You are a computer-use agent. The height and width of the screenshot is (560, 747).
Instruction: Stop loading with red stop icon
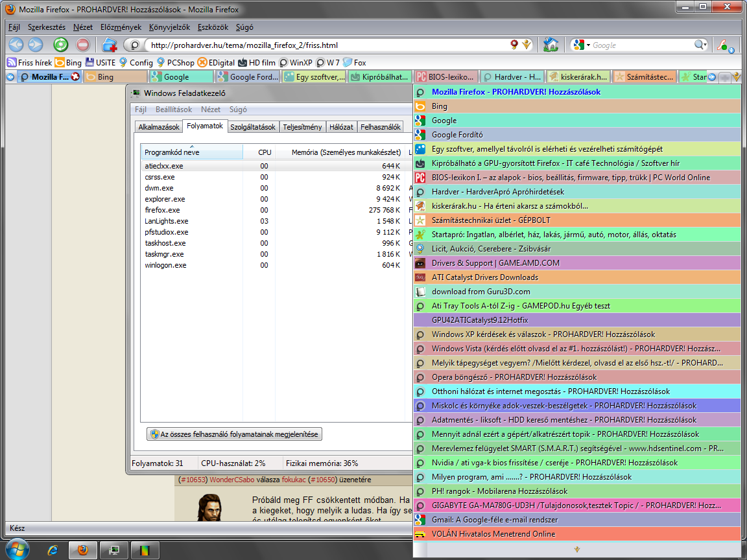[82, 45]
